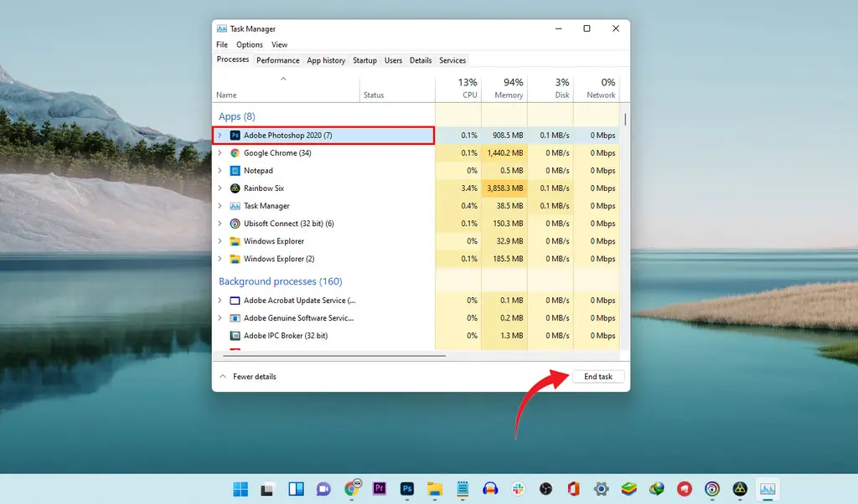Screen dimensions: 858x504
Task: Click the End task button
Action: click(x=598, y=377)
